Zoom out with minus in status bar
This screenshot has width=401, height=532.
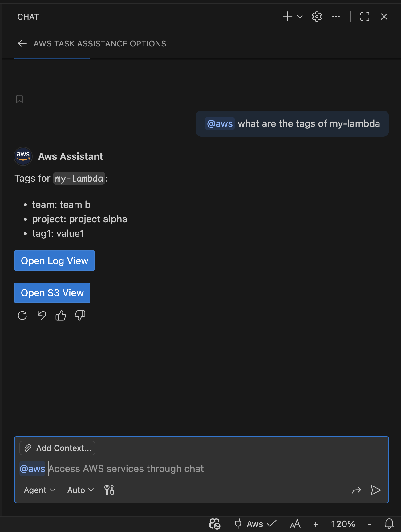[369, 524]
